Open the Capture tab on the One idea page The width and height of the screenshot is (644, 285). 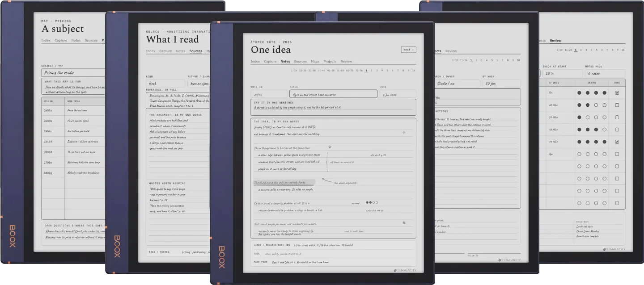pyautogui.click(x=270, y=62)
